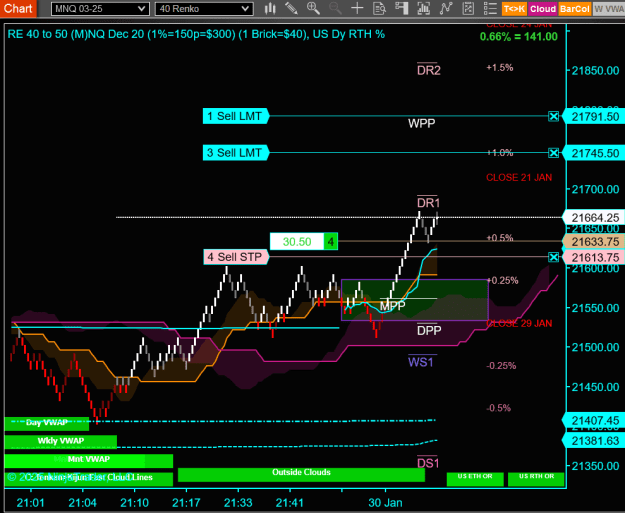Toggle the Wkly VWAP green button
The height and width of the screenshot is (513, 625).
click(61, 441)
